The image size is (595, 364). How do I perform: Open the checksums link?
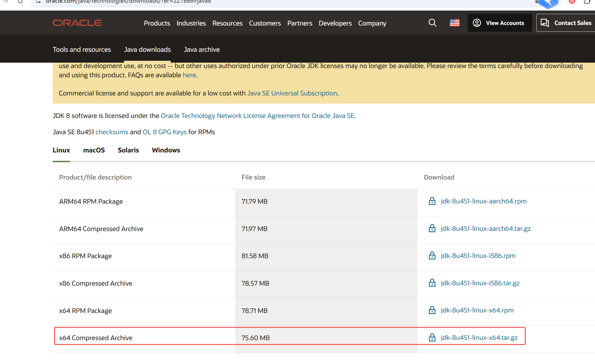point(112,132)
